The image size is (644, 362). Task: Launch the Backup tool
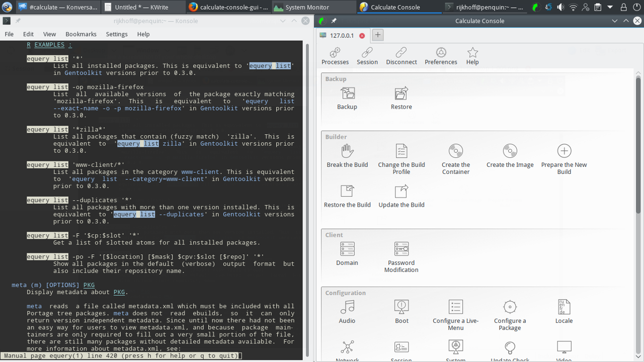pos(347,98)
